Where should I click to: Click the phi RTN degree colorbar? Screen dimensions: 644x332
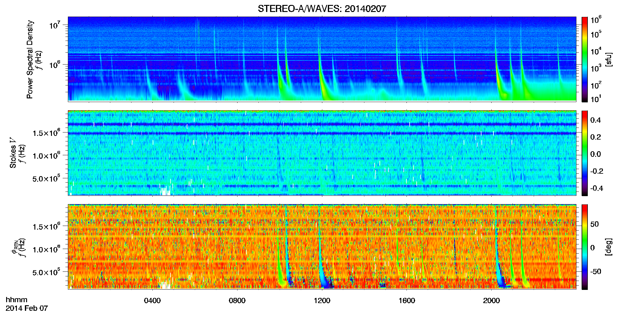point(585,247)
